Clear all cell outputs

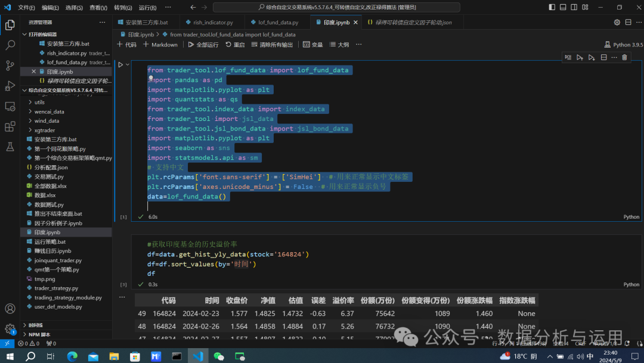(x=272, y=44)
